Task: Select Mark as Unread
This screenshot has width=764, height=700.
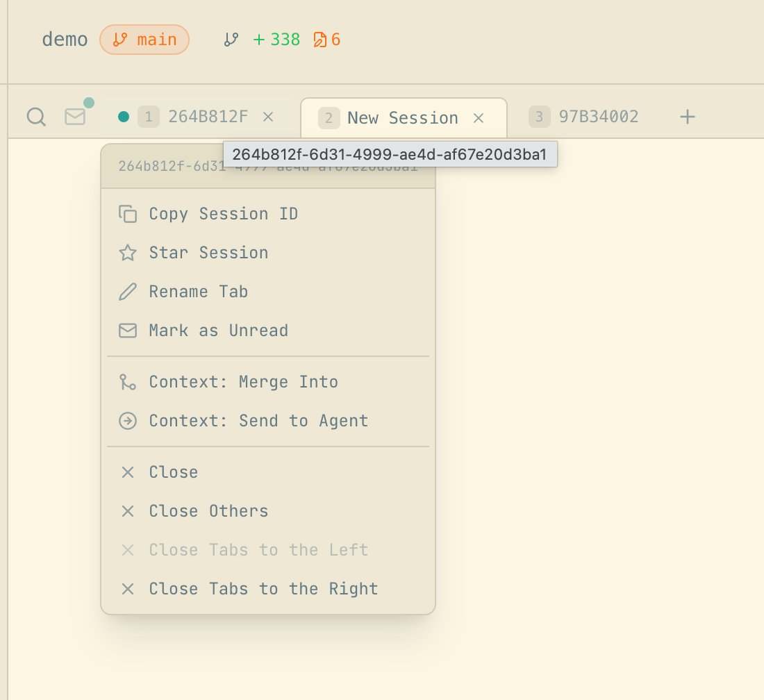Action: tap(268, 331)
